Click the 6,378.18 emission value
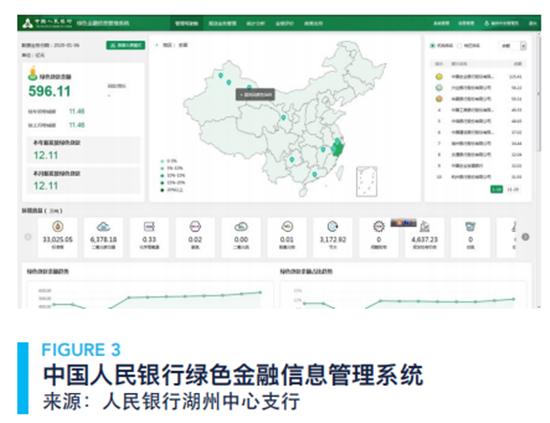This screenshot has height=423, width=550. pyautogui.click(x=103, y=239)
